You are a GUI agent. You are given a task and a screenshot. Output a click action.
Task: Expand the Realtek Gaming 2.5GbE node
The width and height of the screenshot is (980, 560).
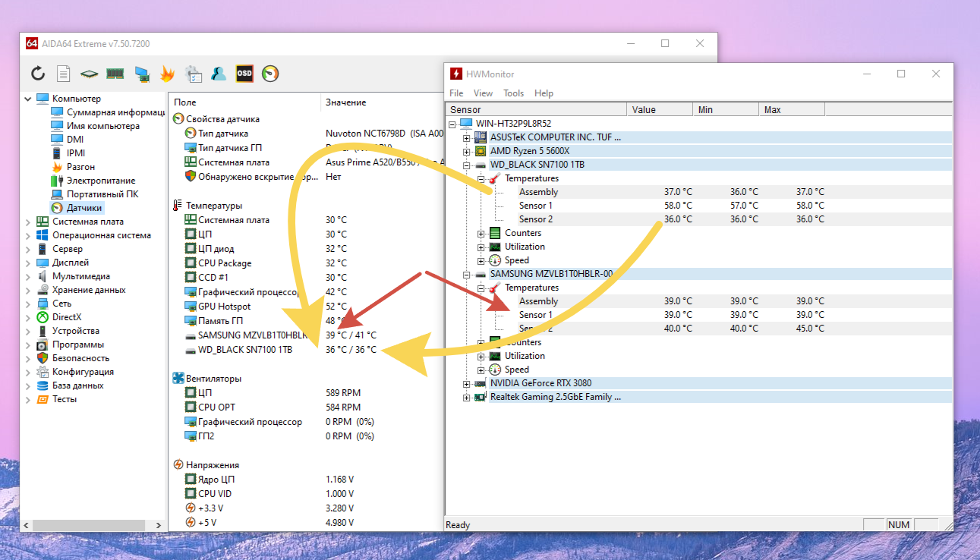point(466,398)
